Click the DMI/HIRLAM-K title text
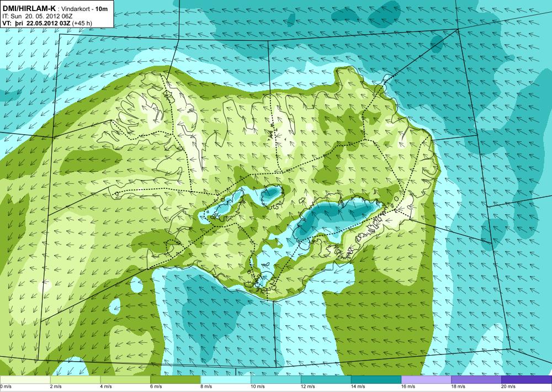Viewport: 552px width, 392px height. coord(29,8)
